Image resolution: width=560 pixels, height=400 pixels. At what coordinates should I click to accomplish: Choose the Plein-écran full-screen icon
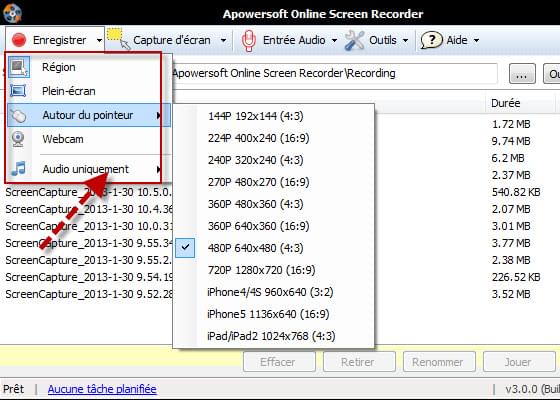click(18, 91)
